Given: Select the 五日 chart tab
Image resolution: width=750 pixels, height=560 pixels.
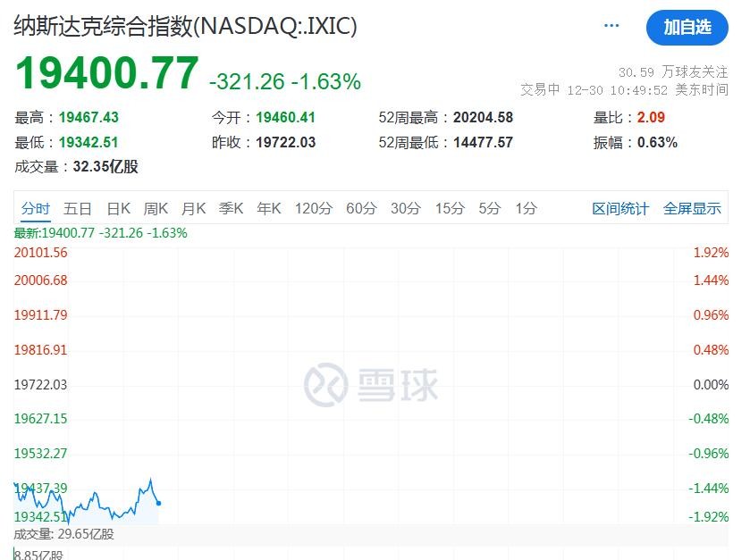Looking at the screenshot, I should 78,208.
